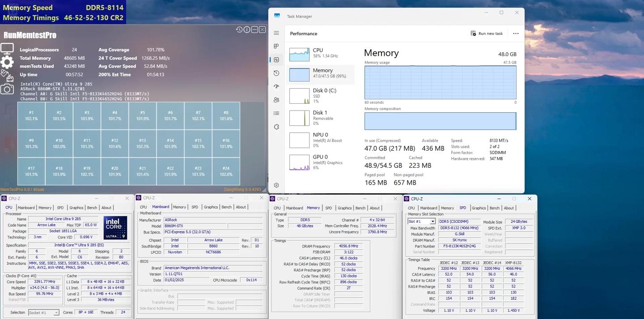Click the XMP-8132 column header in Timings Table
Viewport: 644px width, 319px height.
tap(513, 263)
